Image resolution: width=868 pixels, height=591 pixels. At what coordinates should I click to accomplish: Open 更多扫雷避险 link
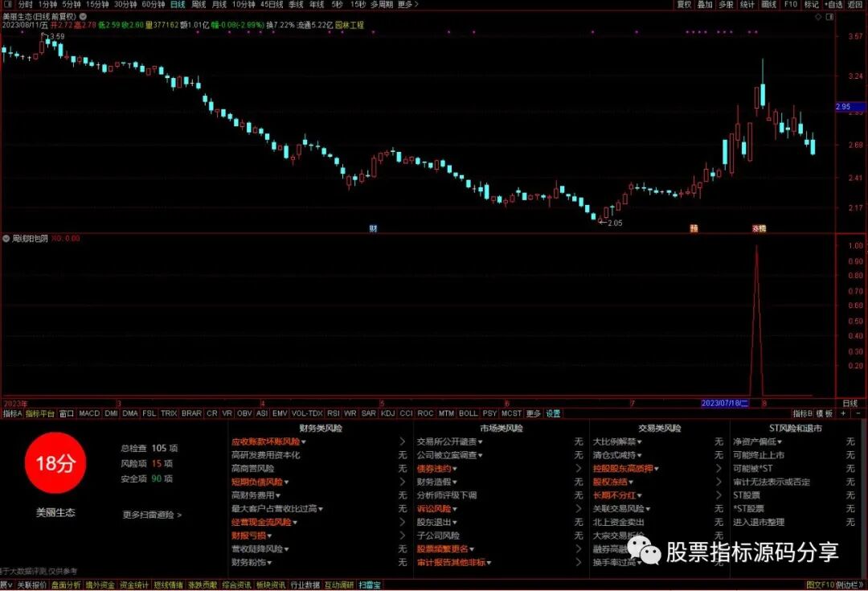152,515
